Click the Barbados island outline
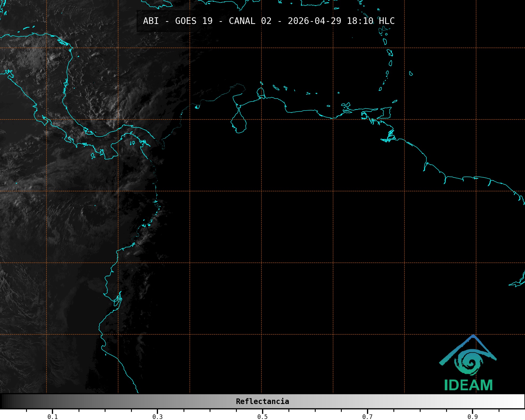This screenshot has width=525, height=420. pos(411,74)
